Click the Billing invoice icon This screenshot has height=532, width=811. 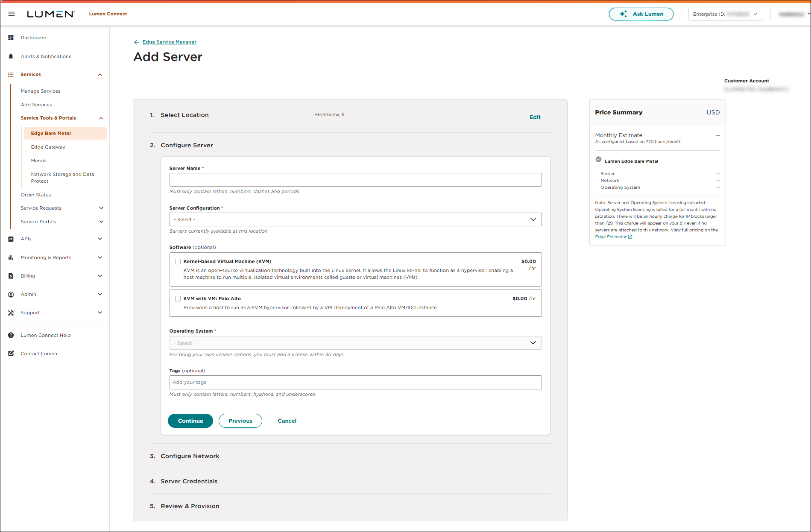pyautogui.click(x=11, y=276)
